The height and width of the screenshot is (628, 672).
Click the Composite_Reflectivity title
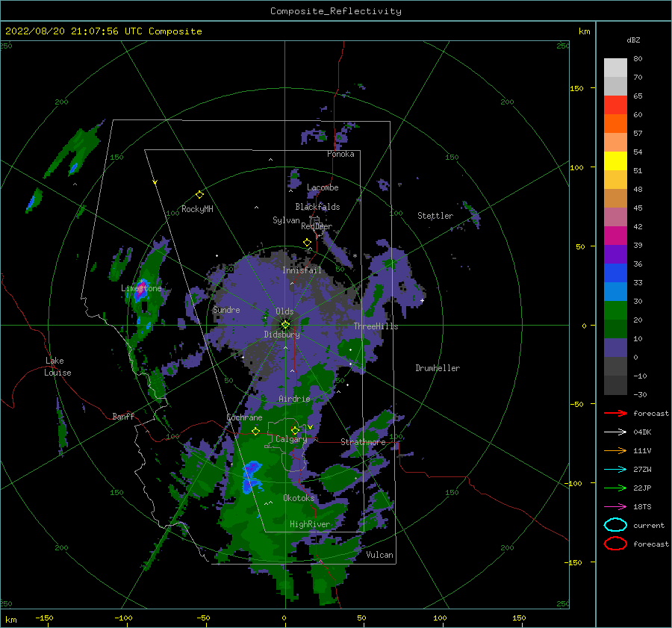pos(336,11)
